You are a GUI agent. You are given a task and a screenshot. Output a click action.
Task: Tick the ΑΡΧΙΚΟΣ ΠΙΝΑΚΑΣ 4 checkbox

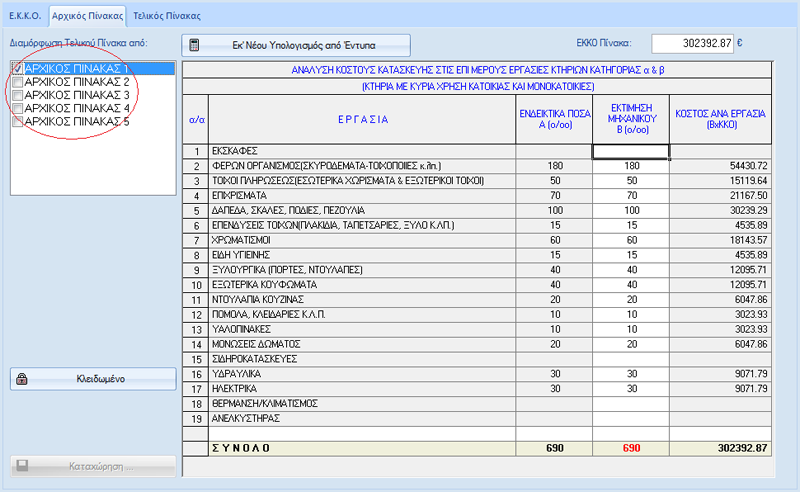click(17, 108)
